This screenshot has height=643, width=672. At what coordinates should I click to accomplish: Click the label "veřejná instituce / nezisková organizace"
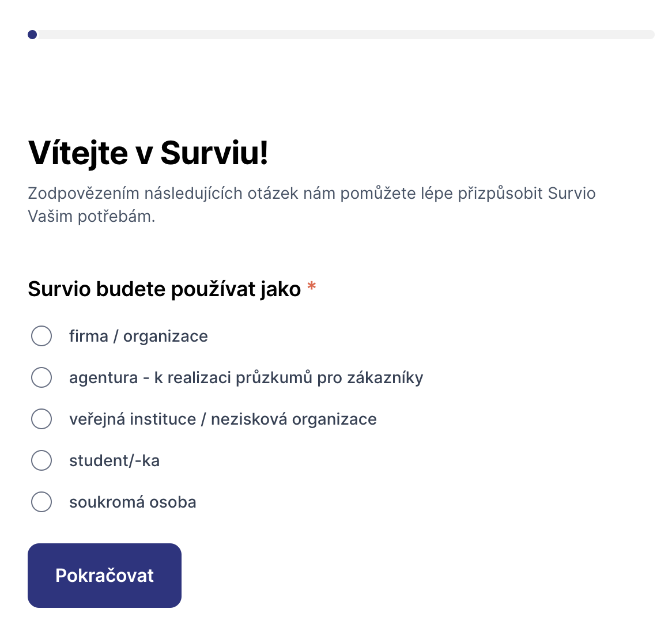point(222,419)
